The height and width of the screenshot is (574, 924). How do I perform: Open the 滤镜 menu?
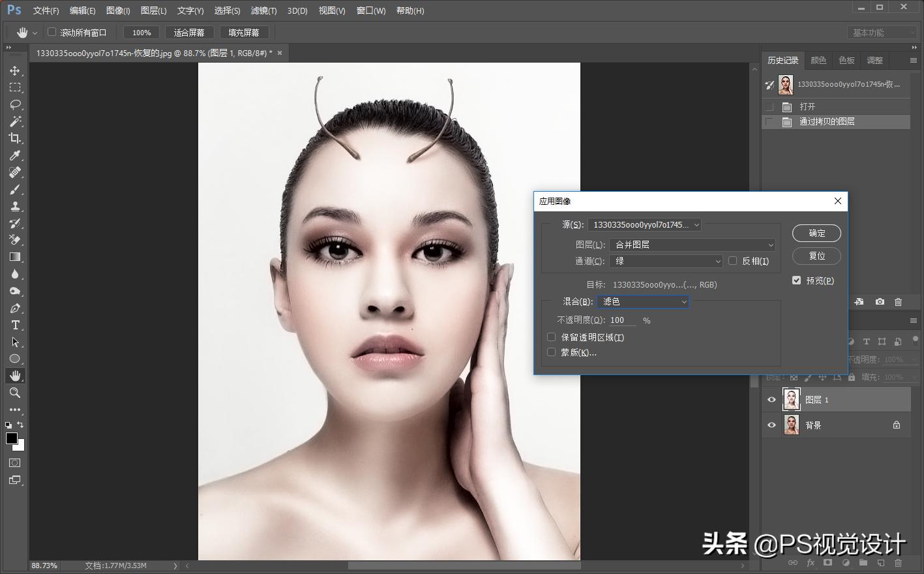263,10
